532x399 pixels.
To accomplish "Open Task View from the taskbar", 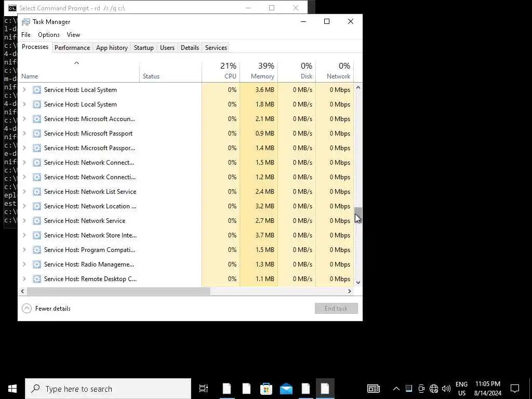I will pyautogui.click(x=204, y=389).
